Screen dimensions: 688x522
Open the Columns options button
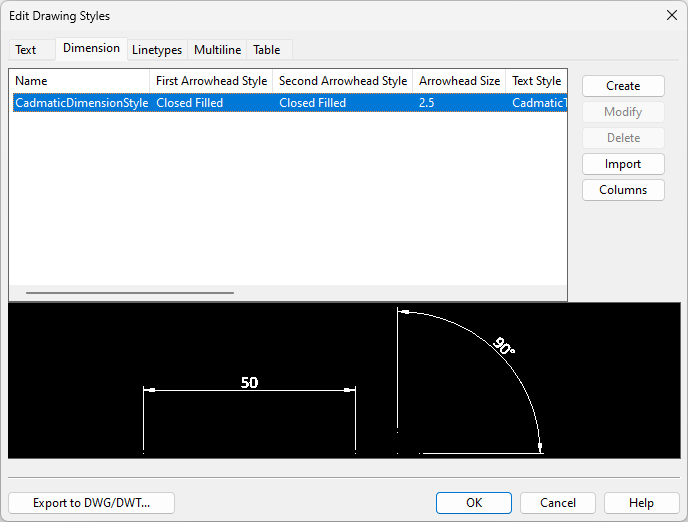(623, 190)
